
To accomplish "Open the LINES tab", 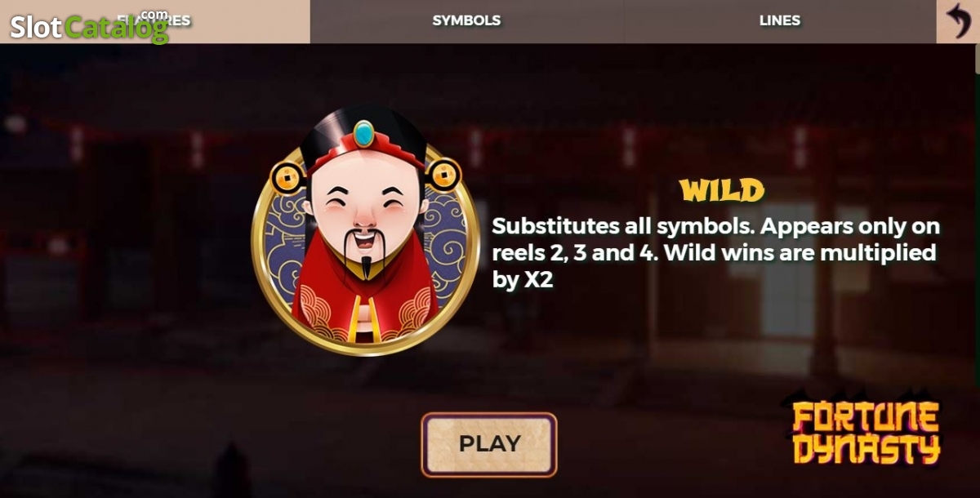I will (780, 21).
